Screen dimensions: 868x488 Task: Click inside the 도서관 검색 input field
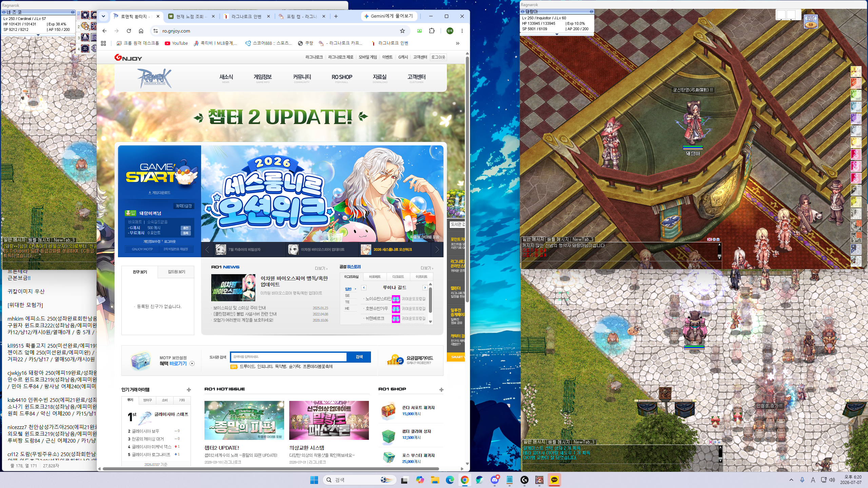[x=289, y=357]
